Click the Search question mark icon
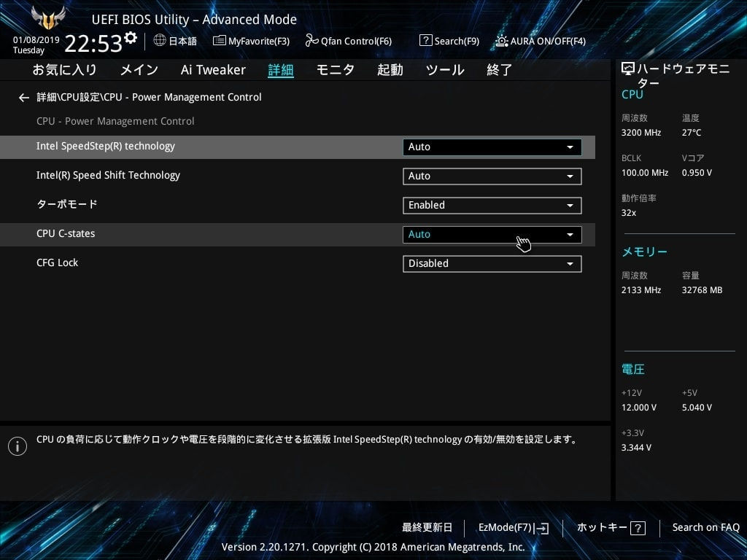Image resolution: width=747 pixels, height=560 pixels. pos(425,41)
